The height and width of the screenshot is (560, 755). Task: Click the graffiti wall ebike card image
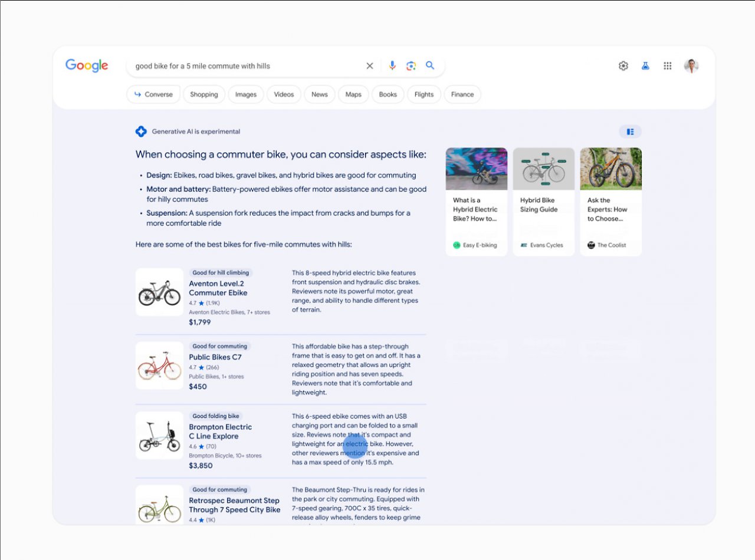(477, 169)
